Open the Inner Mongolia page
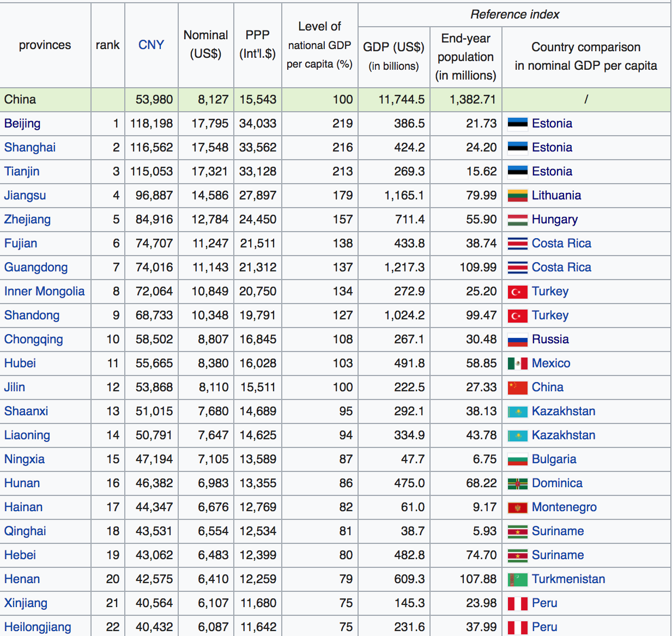 (x=45, y=292)
